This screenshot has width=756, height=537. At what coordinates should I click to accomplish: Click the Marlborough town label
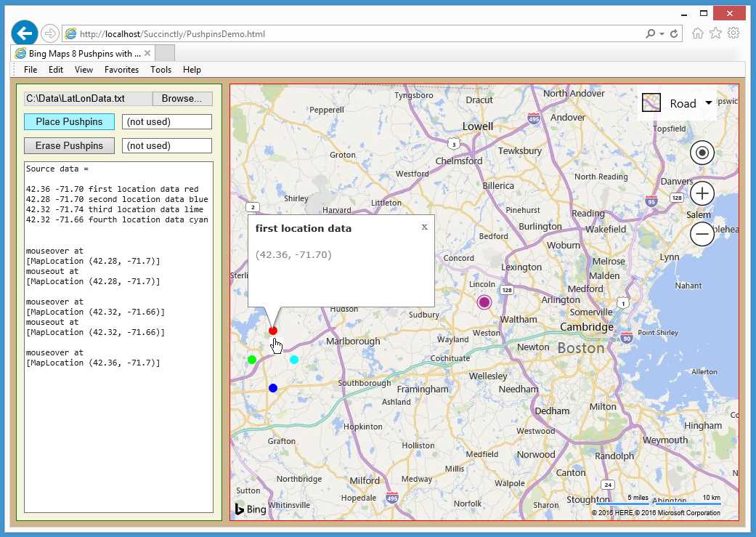[x=353, y=341]
